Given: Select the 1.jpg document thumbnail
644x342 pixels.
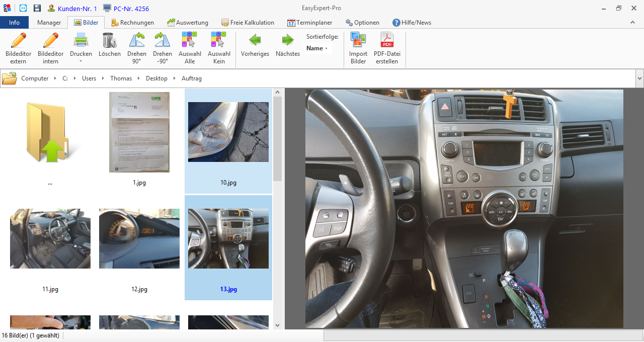Looking at the screenshot, I should click(139, 132).
